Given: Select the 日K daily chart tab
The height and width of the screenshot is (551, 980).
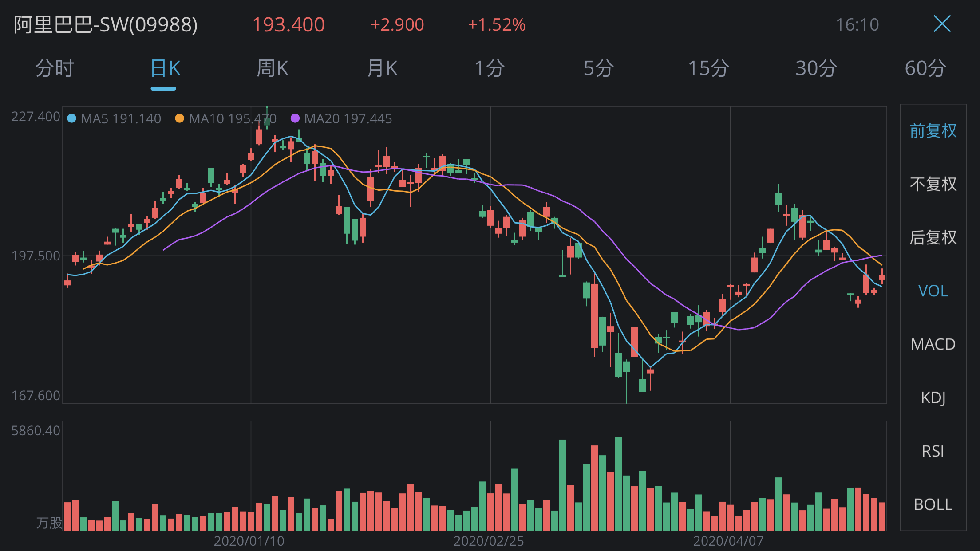Looking at the screenshot, I should 165,69.
